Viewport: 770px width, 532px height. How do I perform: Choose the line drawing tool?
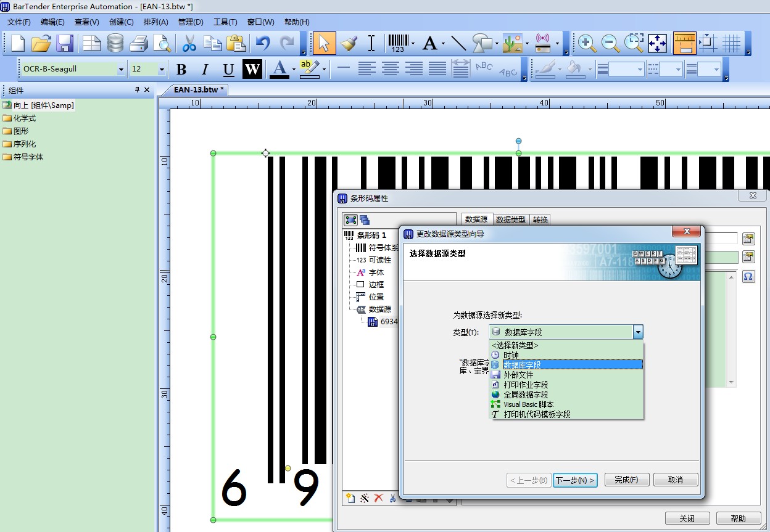(x=458, y=44)
